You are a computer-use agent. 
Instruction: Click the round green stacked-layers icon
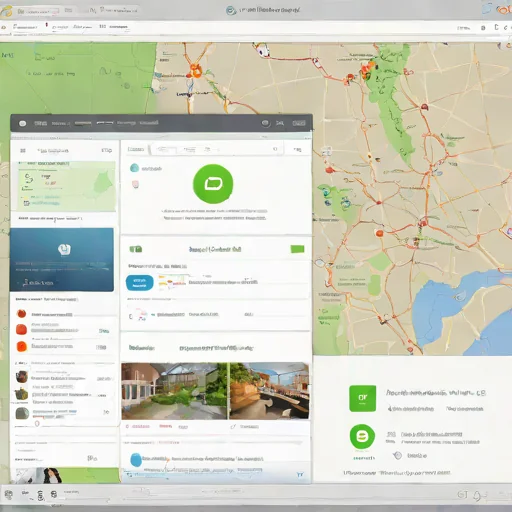362,436
